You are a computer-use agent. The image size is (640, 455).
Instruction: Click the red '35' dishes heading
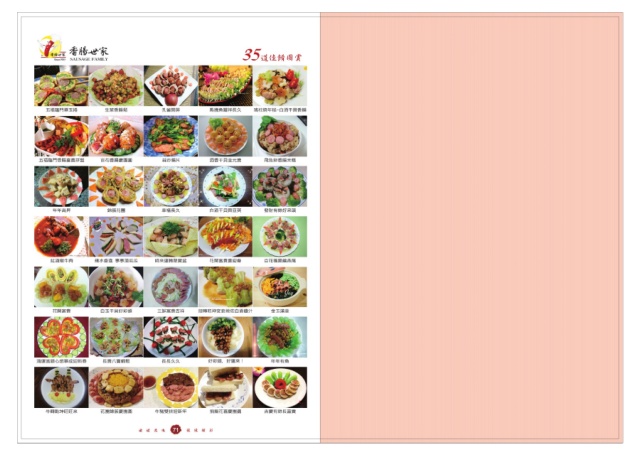tap(272, 55)
